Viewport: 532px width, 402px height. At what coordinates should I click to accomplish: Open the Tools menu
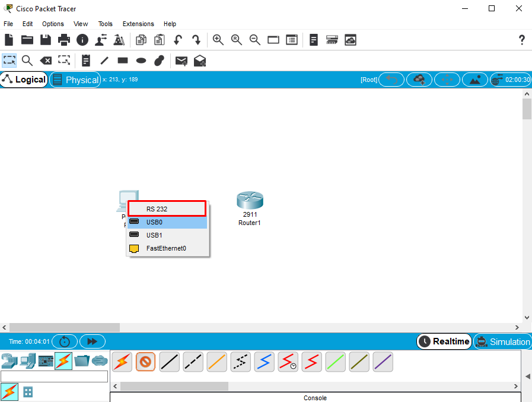(x=105, y=24)
